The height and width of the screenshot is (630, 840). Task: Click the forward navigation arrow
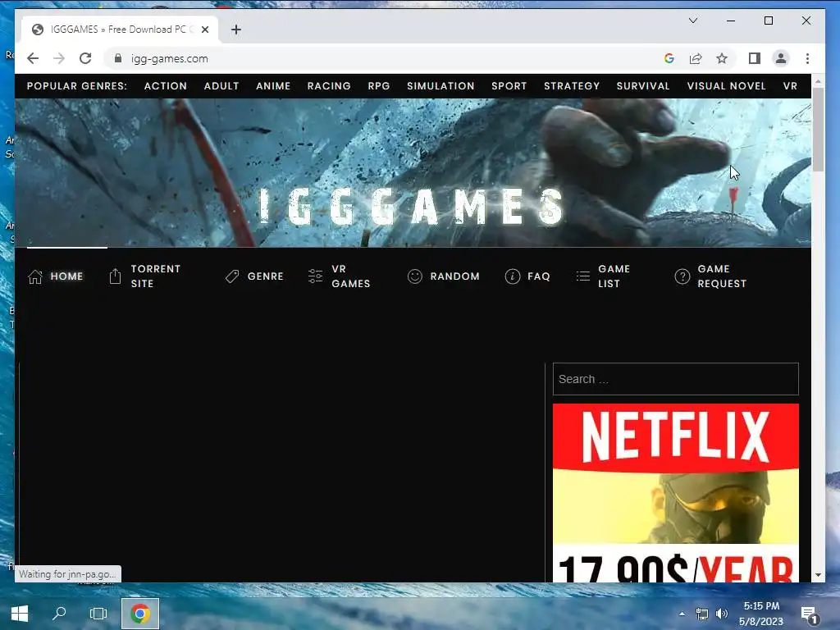point(59,58)
